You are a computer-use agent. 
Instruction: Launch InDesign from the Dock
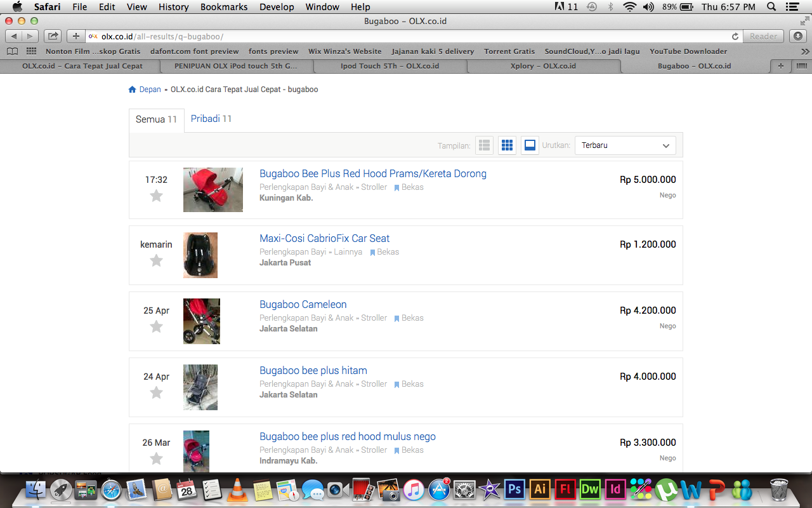click(615, 490)
